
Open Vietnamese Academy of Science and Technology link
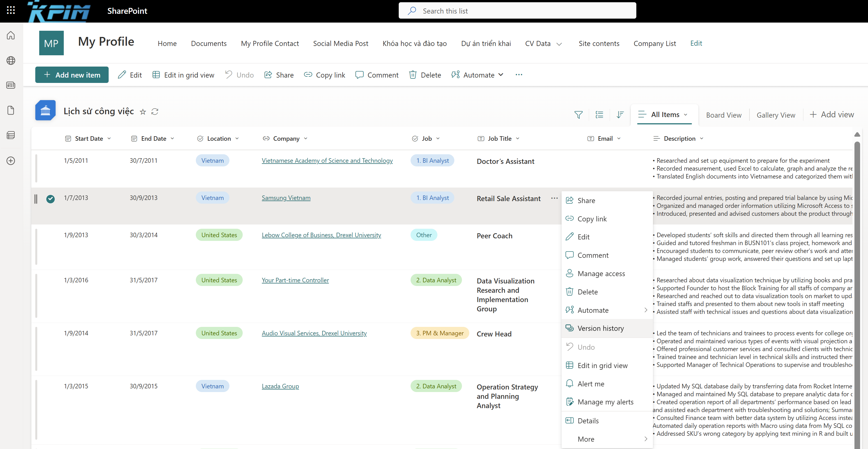[x=327, y=161]
